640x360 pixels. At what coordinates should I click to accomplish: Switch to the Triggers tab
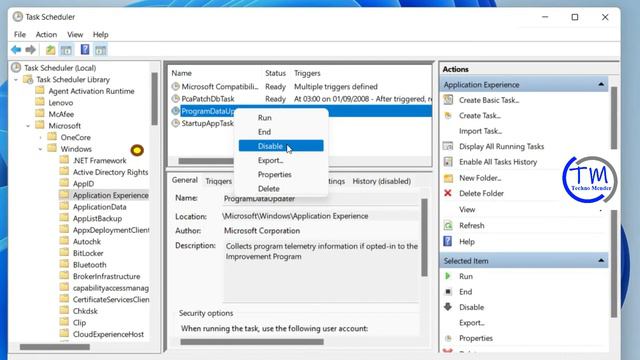(x=218, y=181)
